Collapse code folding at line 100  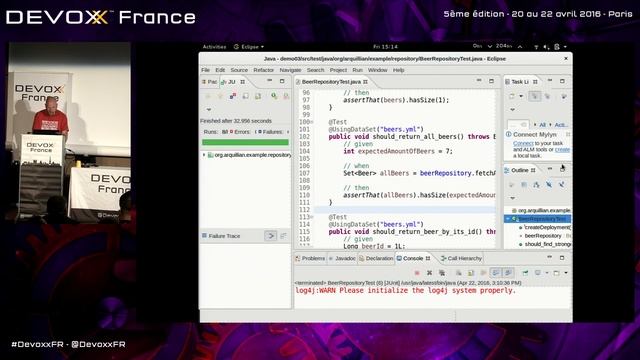[312, 122]
